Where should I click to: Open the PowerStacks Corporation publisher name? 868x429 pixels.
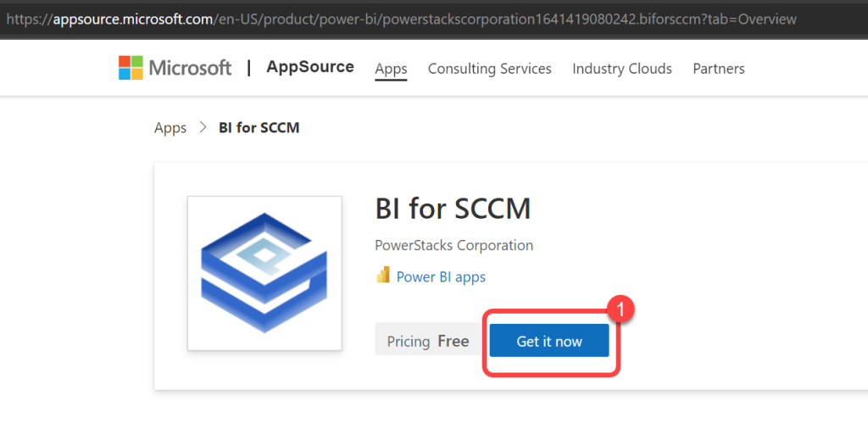click(453, 246)
